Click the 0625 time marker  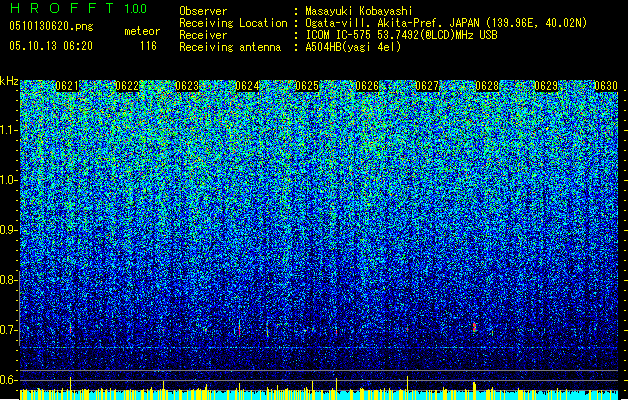point(307,86)
